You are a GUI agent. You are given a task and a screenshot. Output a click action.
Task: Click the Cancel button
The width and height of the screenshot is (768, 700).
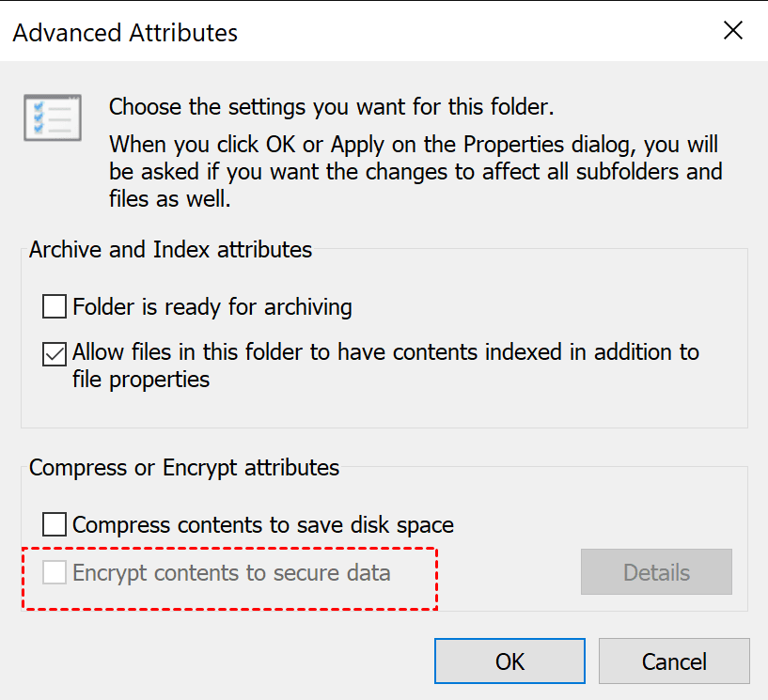674,661
